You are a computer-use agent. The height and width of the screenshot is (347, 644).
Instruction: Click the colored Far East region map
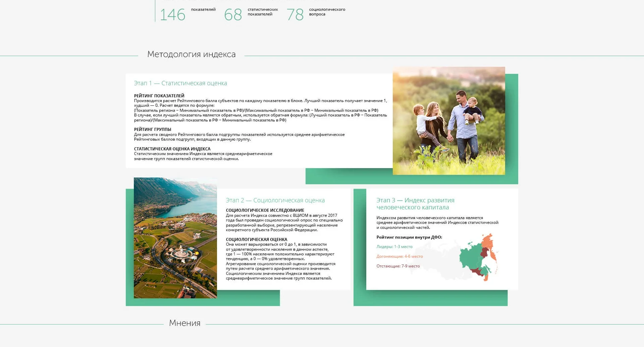[479, 257]
